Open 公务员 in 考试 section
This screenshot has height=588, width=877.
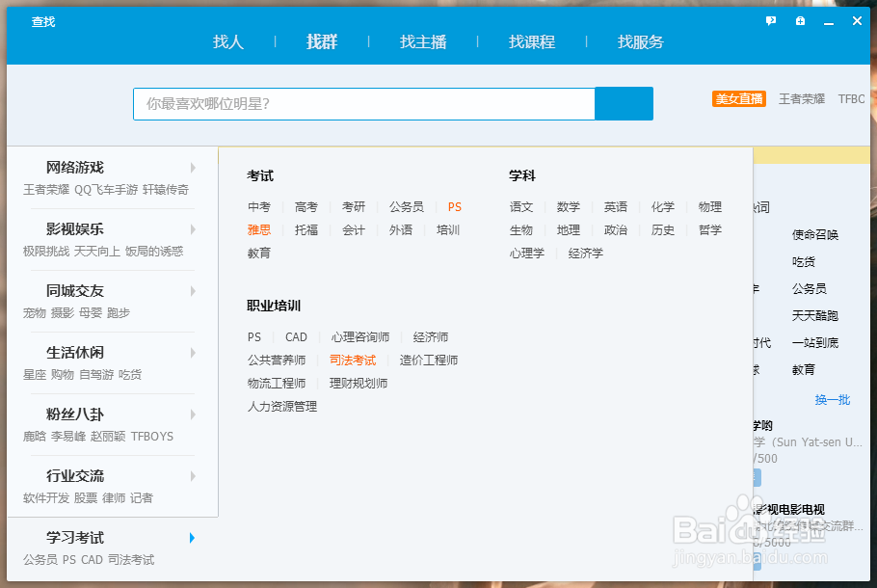(406, 207)
